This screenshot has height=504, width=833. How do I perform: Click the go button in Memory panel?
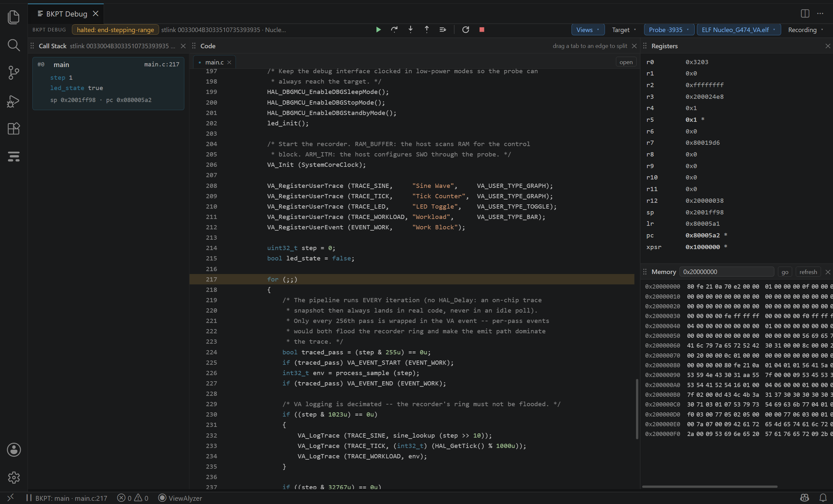point(785,272)
